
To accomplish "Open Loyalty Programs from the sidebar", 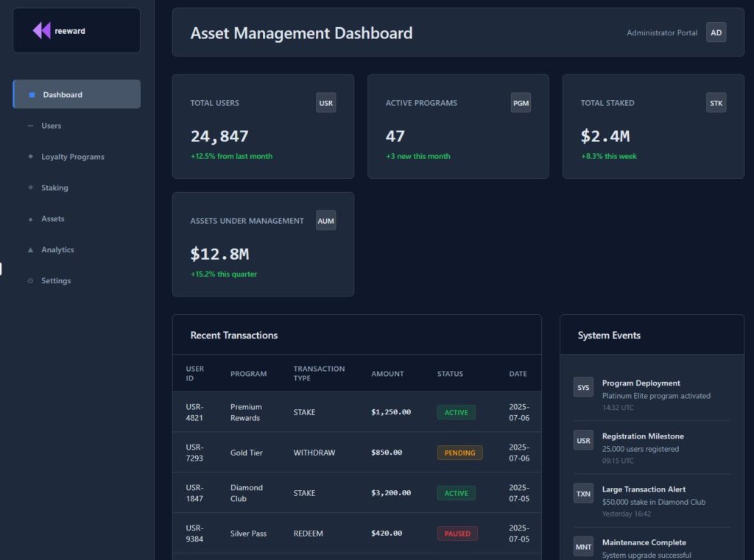I will coord(77,157).
